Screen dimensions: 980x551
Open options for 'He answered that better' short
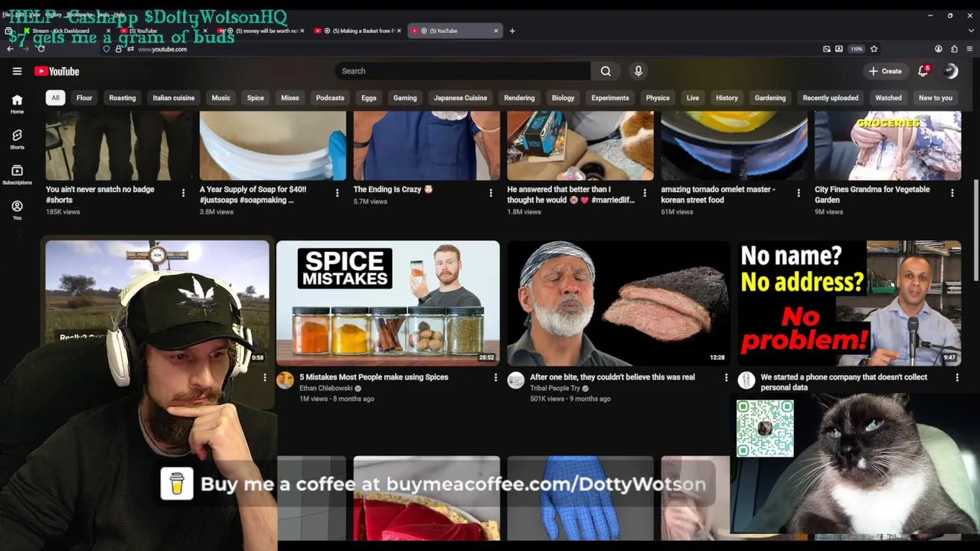pyautogui.click(x=645, y=193)
